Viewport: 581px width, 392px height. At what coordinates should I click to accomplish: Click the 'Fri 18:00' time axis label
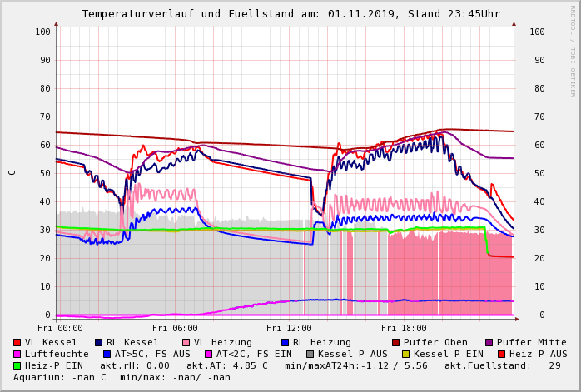tap(403, 328)
